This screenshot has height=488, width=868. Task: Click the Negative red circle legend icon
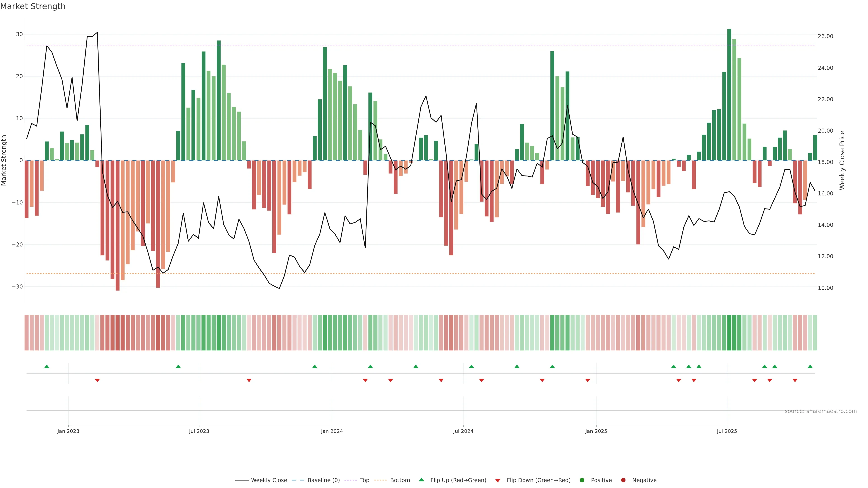coord(623,480)
